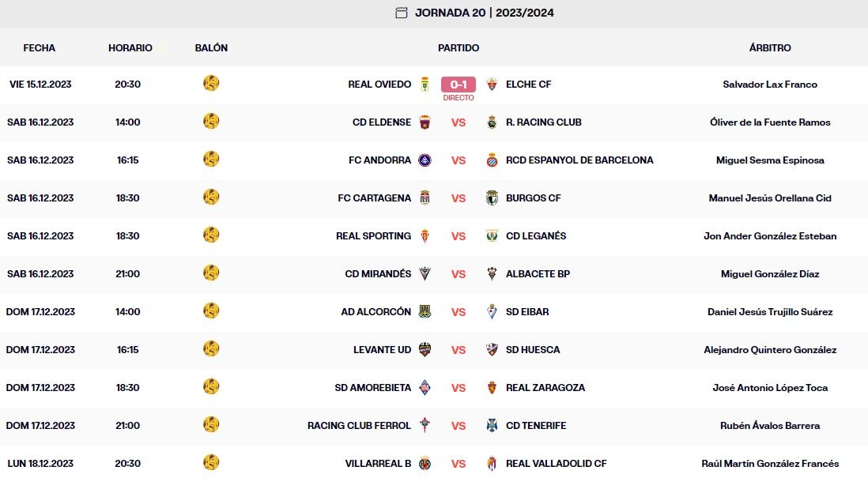Click the Levante UD club crest
This screenshot has height=493, width=868.
[x=425, y=350]
